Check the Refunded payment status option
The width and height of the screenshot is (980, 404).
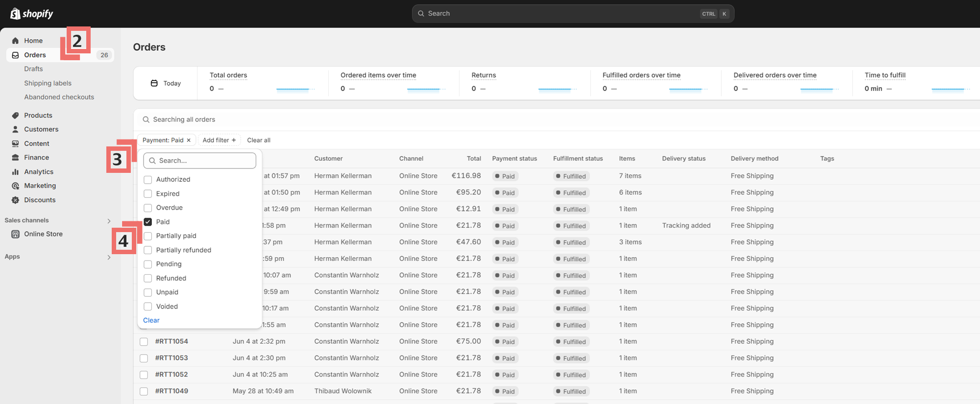tap(147, 278)
